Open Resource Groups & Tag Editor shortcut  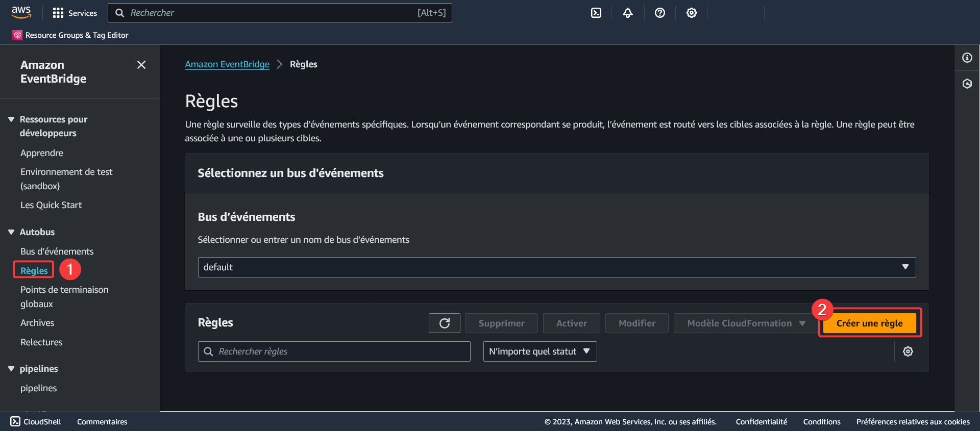(71, 35)
